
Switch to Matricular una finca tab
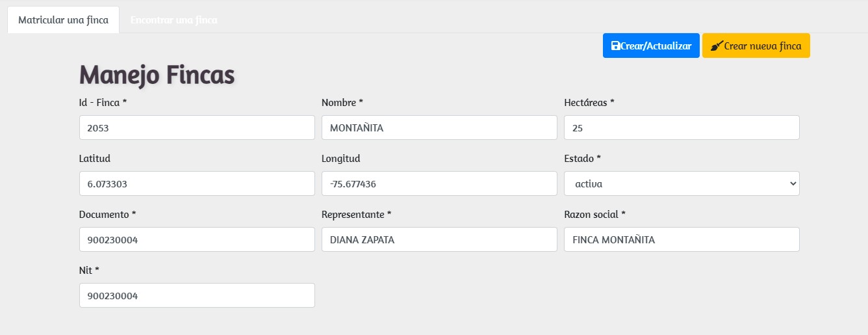click(x=63, y=20)
